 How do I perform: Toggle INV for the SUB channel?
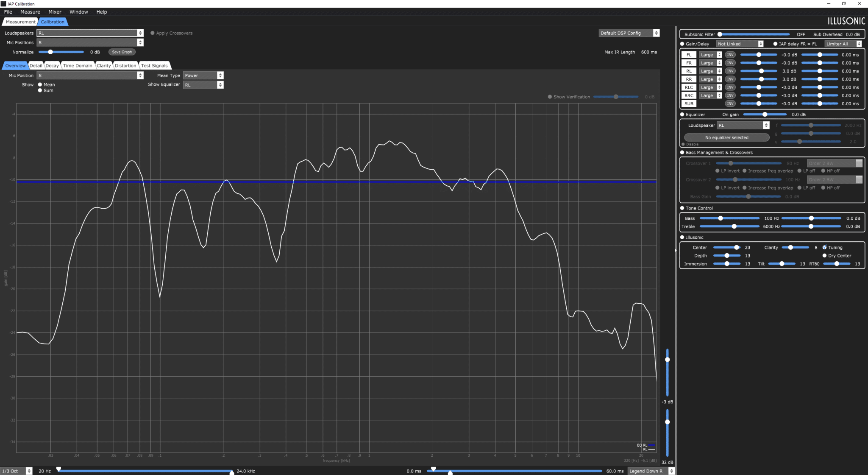point(730,103)
